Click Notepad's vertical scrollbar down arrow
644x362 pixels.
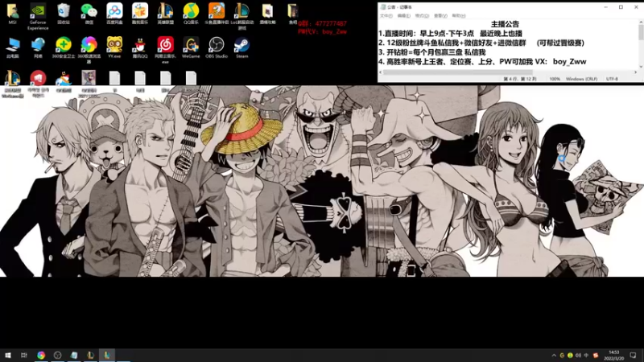click(x=641, y=67)
